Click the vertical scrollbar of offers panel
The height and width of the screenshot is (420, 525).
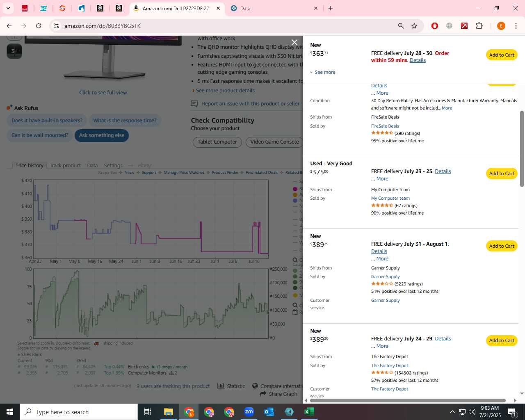pyautogui.click(x=522, y=148)
